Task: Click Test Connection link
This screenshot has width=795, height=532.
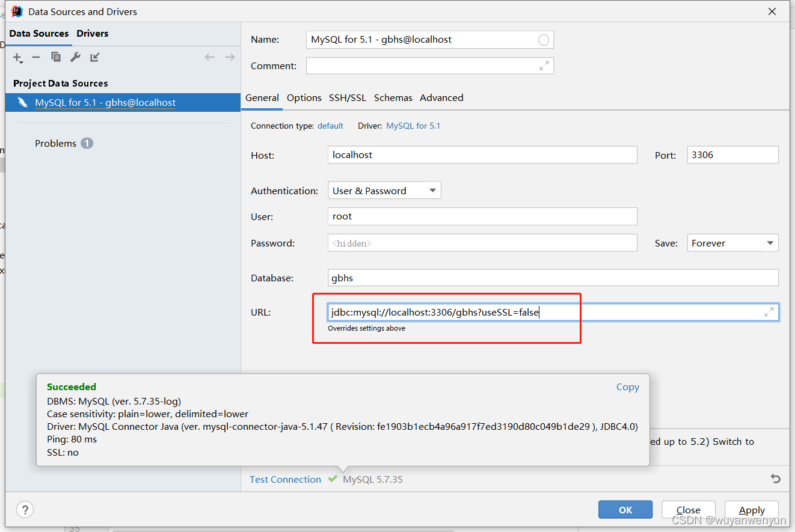Action: coord(286,479)
